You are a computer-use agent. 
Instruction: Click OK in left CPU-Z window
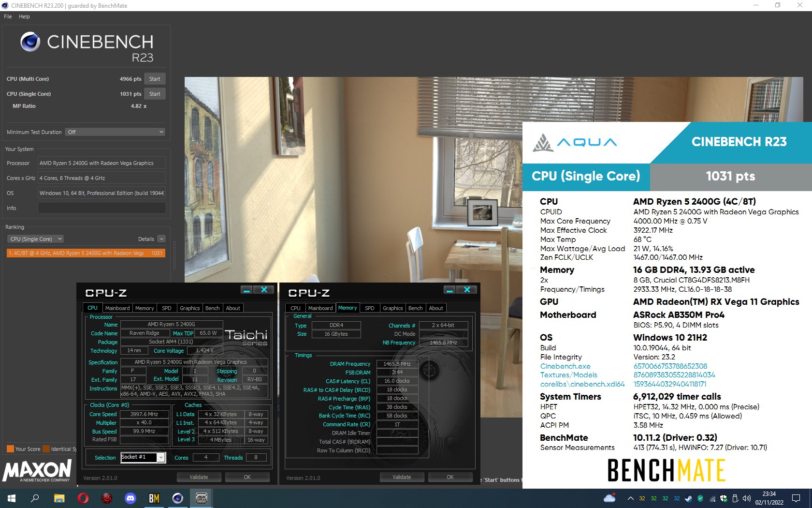[x=247, y=477]
